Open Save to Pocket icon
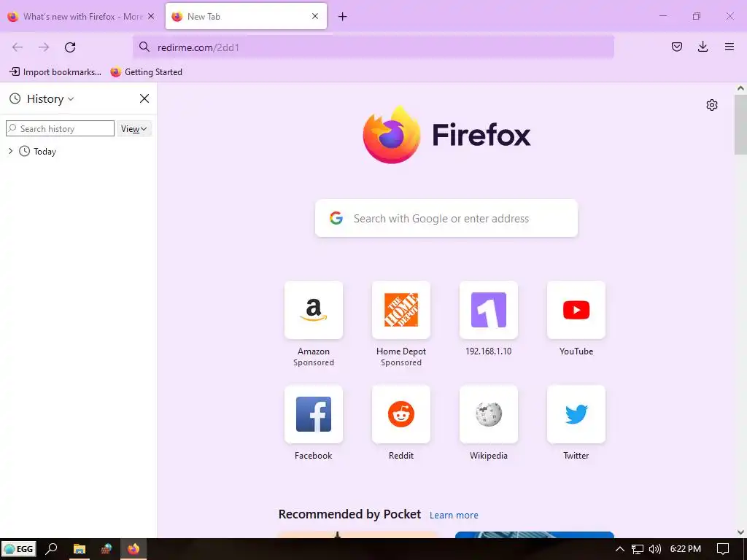Image resolution: width=747 pixels, height=560 pixels. pos(677,47)
